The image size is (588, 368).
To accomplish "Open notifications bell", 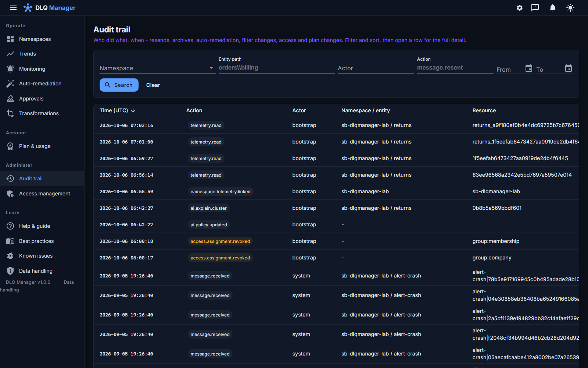I will (552, 8).
